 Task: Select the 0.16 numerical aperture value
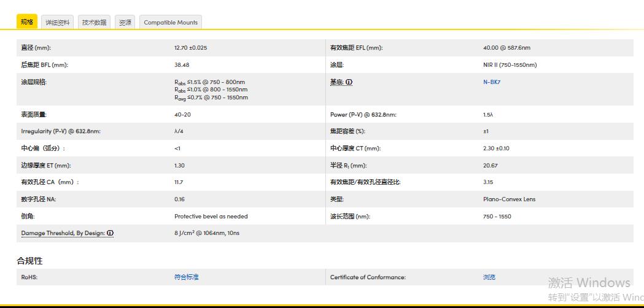[179, 199]
